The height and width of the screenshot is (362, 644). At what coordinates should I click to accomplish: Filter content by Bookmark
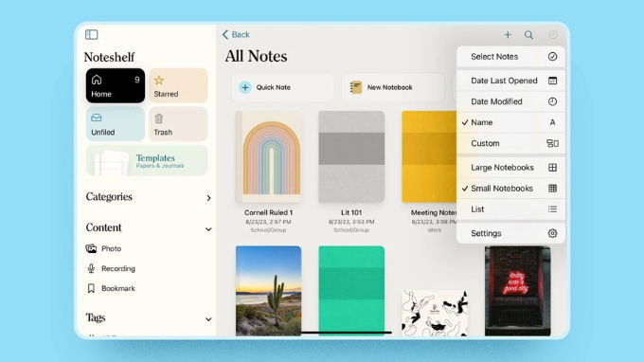click(111, 288)
